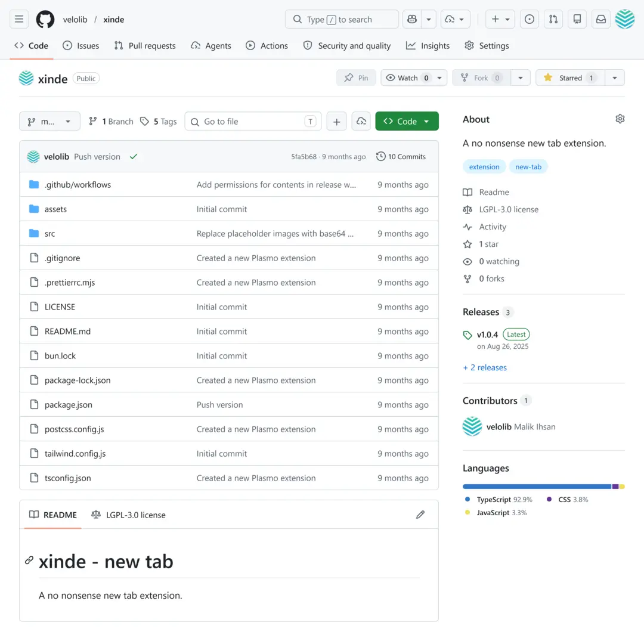Open Copilot chat icon in header
The width and height of the screenshot is (644, 644).
(412, 19)
